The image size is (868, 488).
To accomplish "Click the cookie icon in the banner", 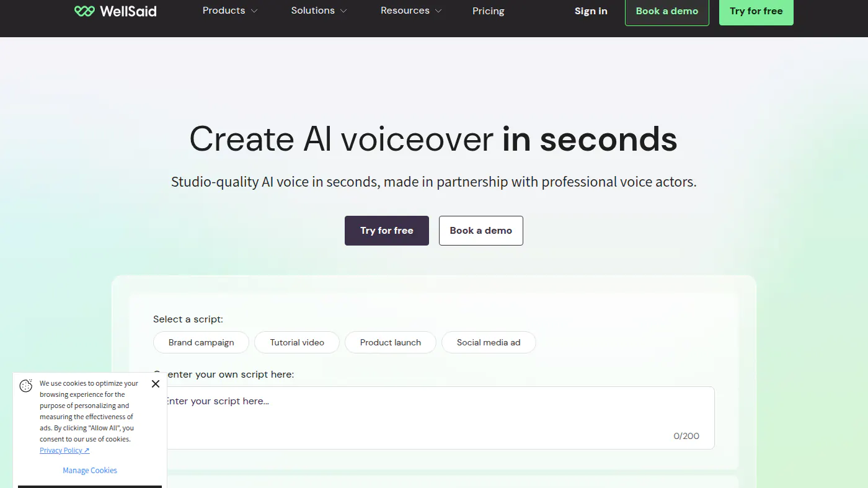I will click(x=26, y=386).
